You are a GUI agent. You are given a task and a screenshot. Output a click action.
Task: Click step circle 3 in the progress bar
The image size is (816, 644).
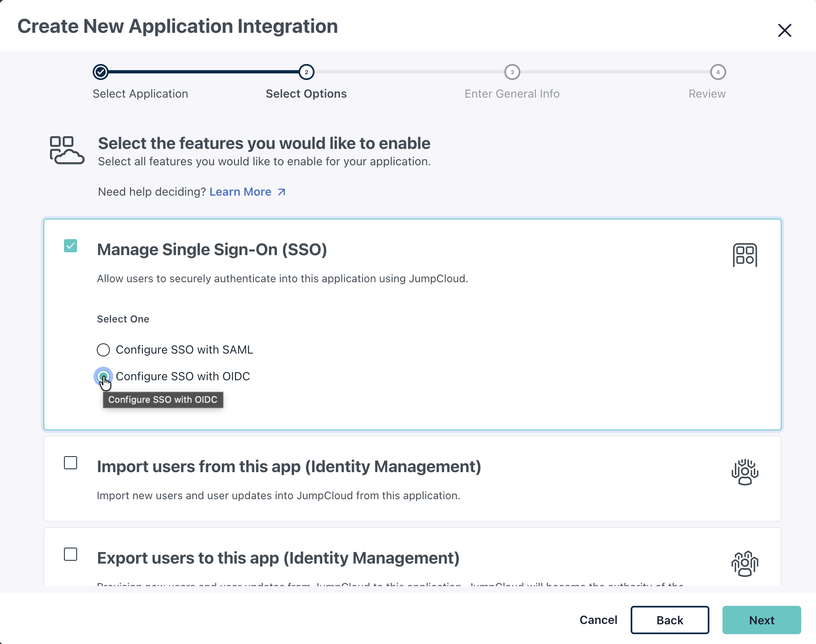pos(513,72)
